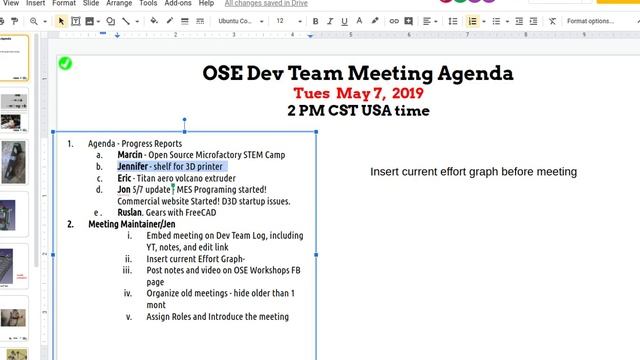The height and width of the screenshot is (360, 640).
Task: Expand the Align options dropdown arrow
Action: point(436,21)
